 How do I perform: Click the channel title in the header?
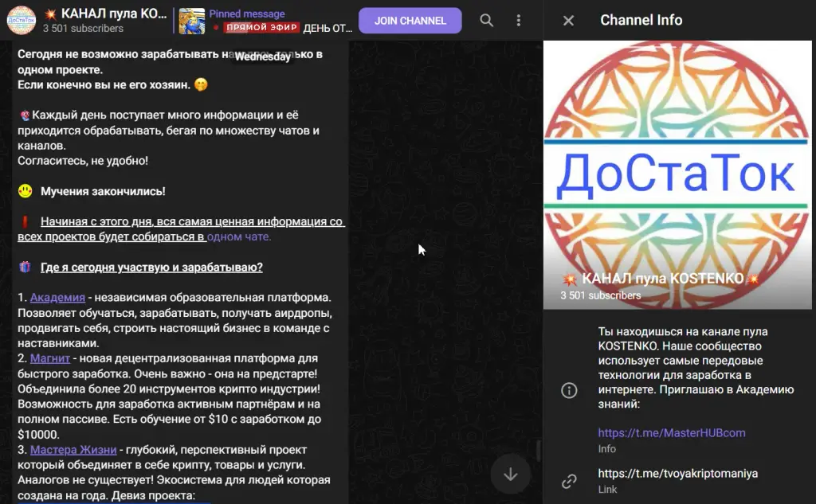click(x=107, y=14)
